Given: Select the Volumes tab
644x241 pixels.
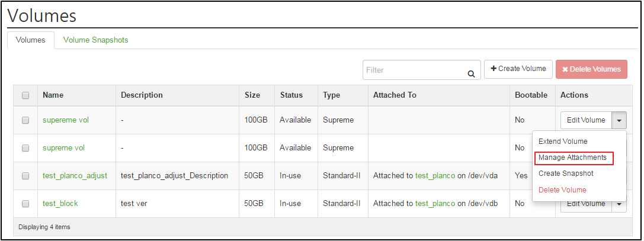Looking at the screenshot, I should pos(31,40).
